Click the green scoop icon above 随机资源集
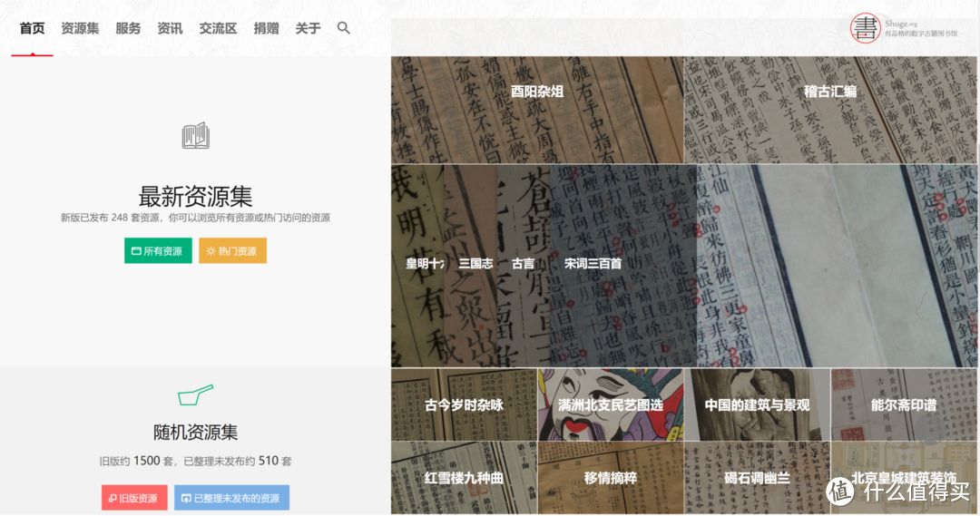 coord(196,394)
